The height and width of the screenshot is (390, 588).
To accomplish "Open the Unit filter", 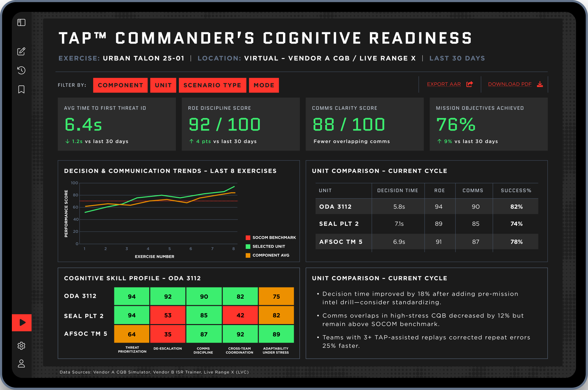I will (163, 85).
